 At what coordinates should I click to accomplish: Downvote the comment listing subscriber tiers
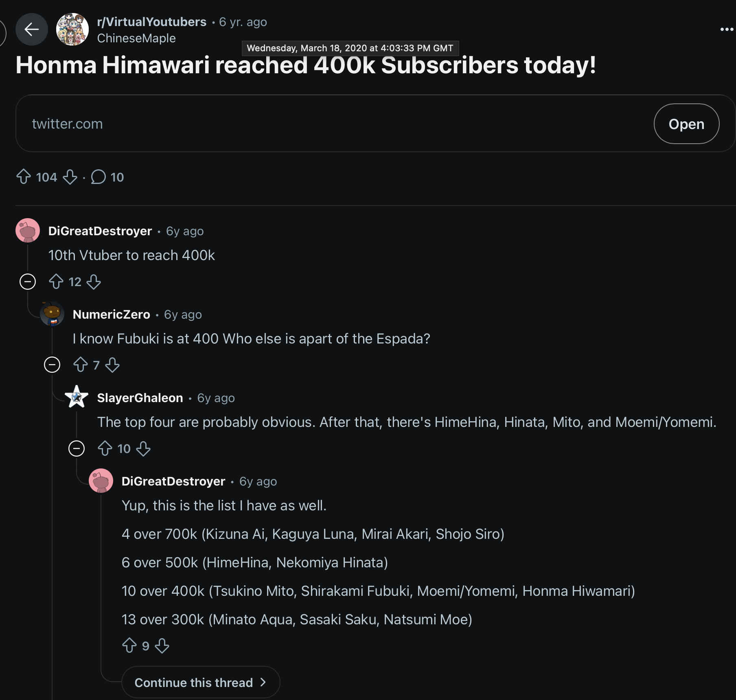click(x=162, y=645)
